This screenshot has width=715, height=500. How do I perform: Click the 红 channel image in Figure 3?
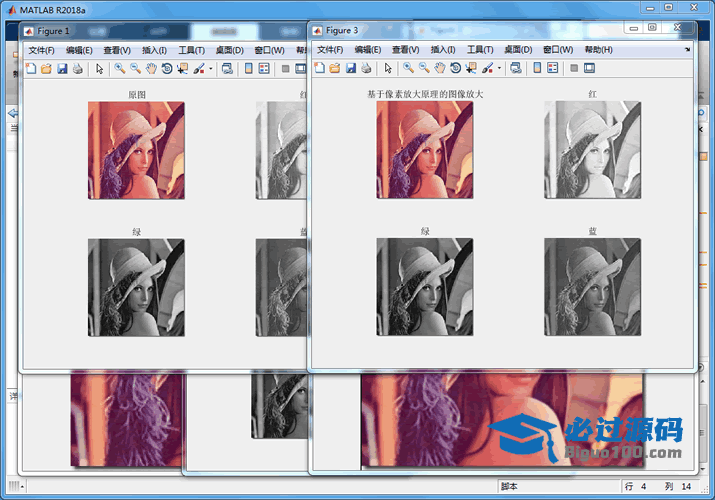[x=592, y=150]
